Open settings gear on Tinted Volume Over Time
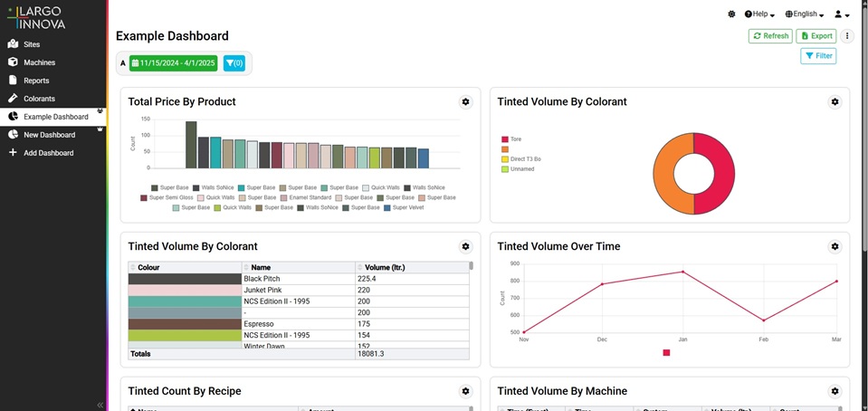Image resolution: width=868 pixels, height=411 pixels. pyautogui.click(x=835, y=246)
